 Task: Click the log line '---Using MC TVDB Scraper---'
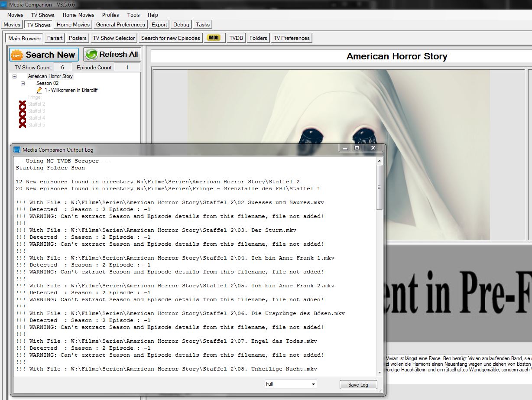click(x=62, y=161)
